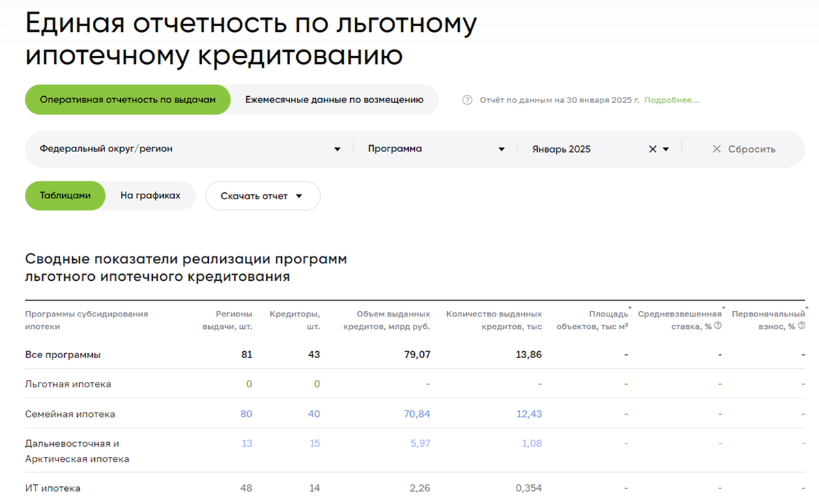Click Количество выданных кредитов, тыс header
This screenshot has height=504, width=819.
(x=494, y=321)
